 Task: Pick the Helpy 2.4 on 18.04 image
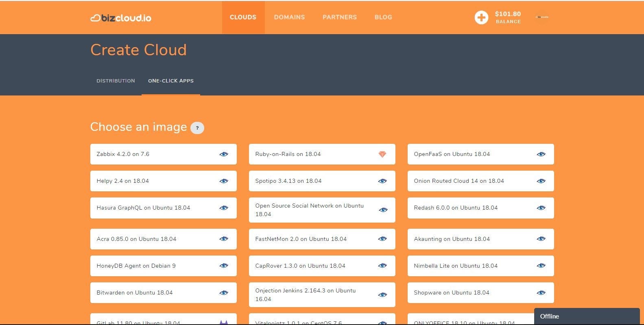point(164,181)
